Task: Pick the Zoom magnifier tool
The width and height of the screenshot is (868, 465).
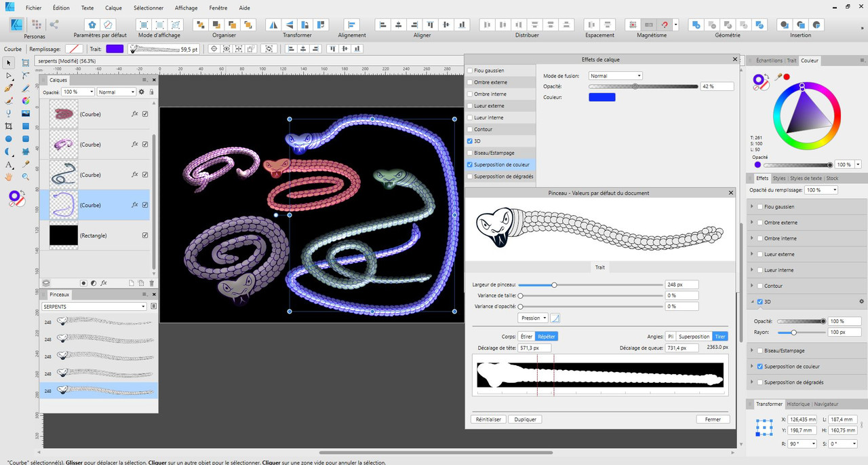Action: tap(26, 176)
